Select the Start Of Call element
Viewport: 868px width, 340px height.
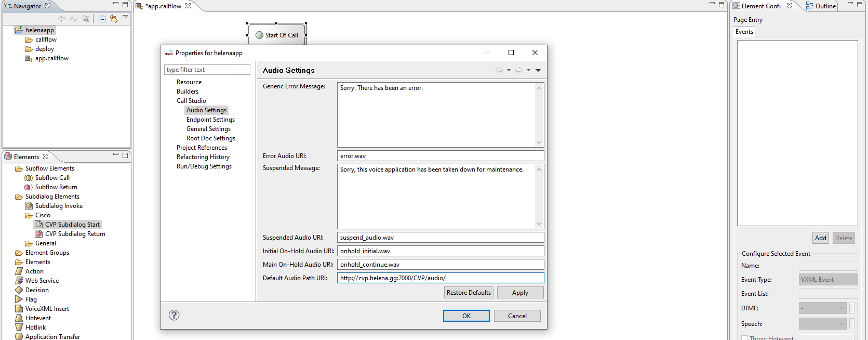pos(276,35)
